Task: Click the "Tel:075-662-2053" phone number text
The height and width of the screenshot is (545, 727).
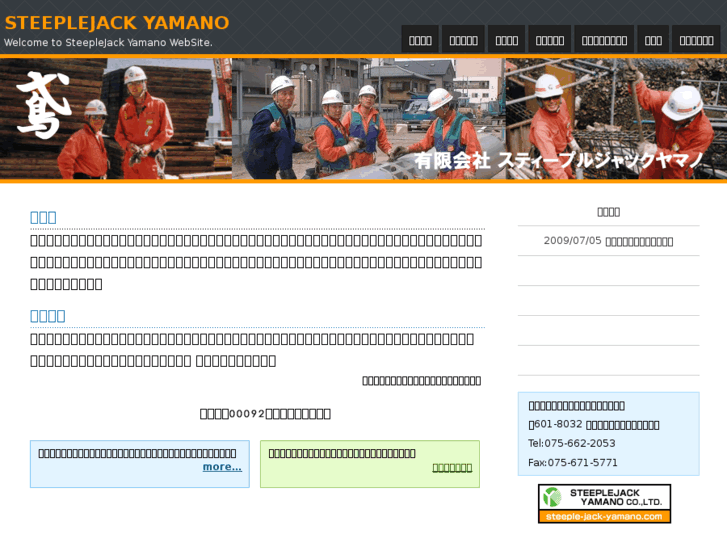Action: (571, 443)
